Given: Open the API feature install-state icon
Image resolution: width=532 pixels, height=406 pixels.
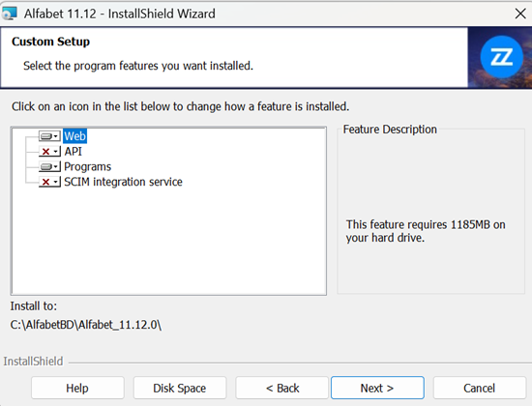Looking at the screenshot, I should (49, 151).
